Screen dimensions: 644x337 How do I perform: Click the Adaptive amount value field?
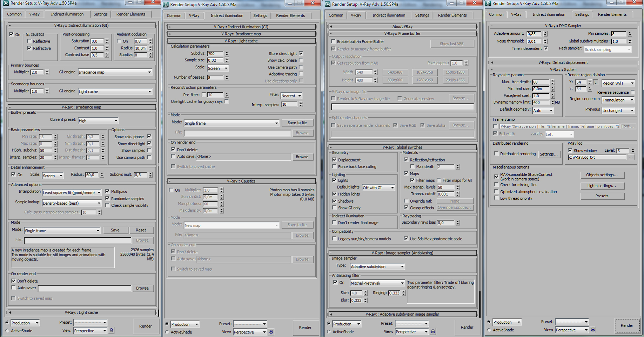534,34
